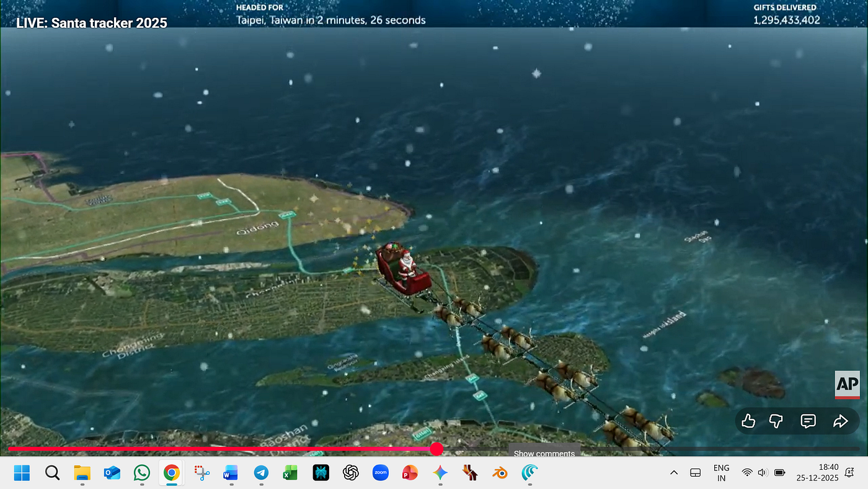The height and width of the screenshot is (489, 868).
Task: Launch Outlook from the taskbar
Action: 112,473
